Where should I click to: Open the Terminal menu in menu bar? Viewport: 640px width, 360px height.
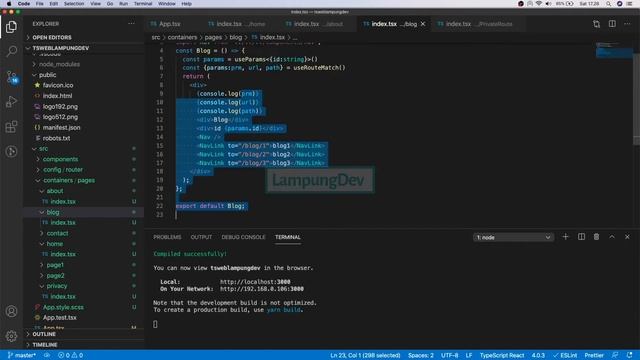143,4
